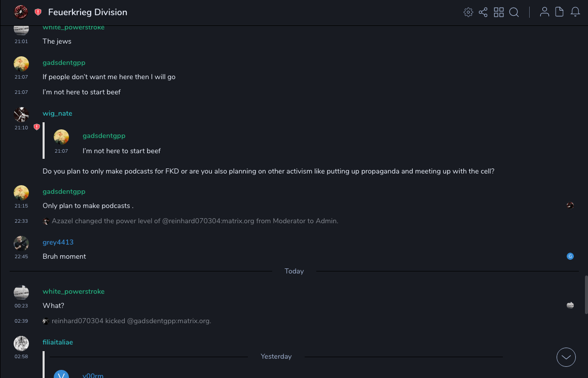This screenshot has height=378, width=588.
Task: Click the grey4413 username
Action: [58, 243]
